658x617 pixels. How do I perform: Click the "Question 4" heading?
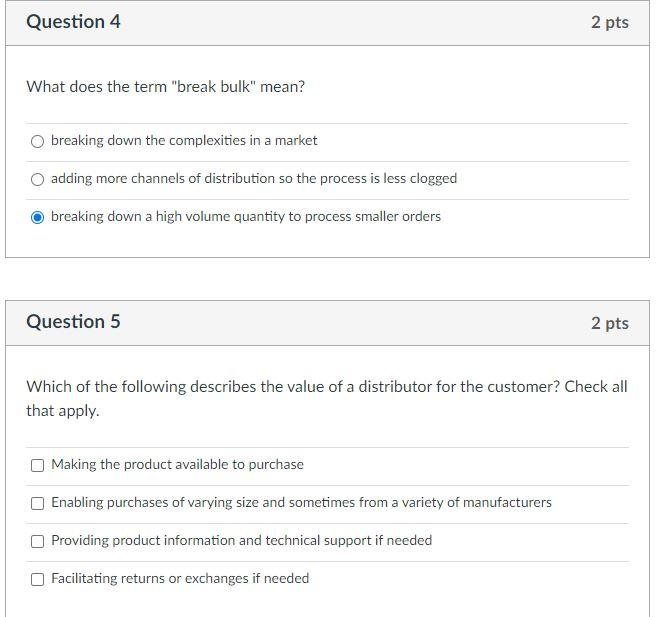pyautogui.click(x=73, y=22)
